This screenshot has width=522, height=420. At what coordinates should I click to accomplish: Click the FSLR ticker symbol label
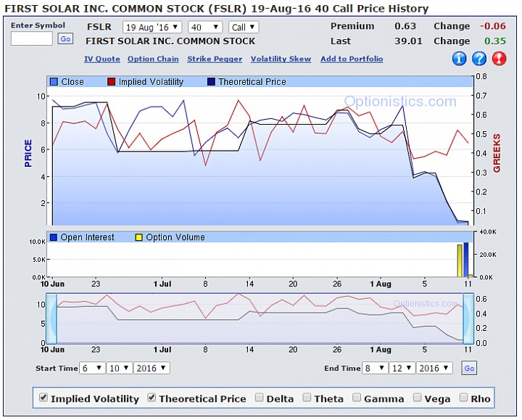coord(99,27)
